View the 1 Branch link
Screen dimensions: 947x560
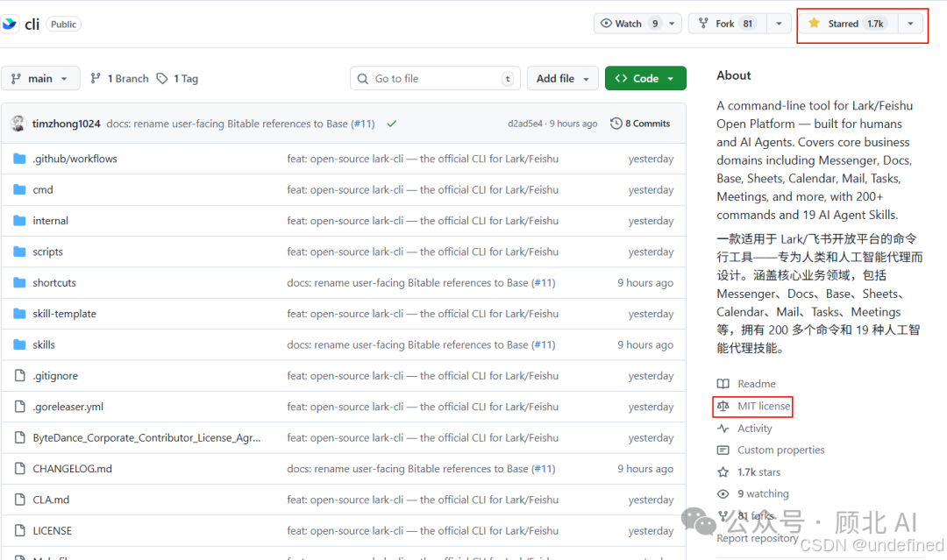(119, 79)
